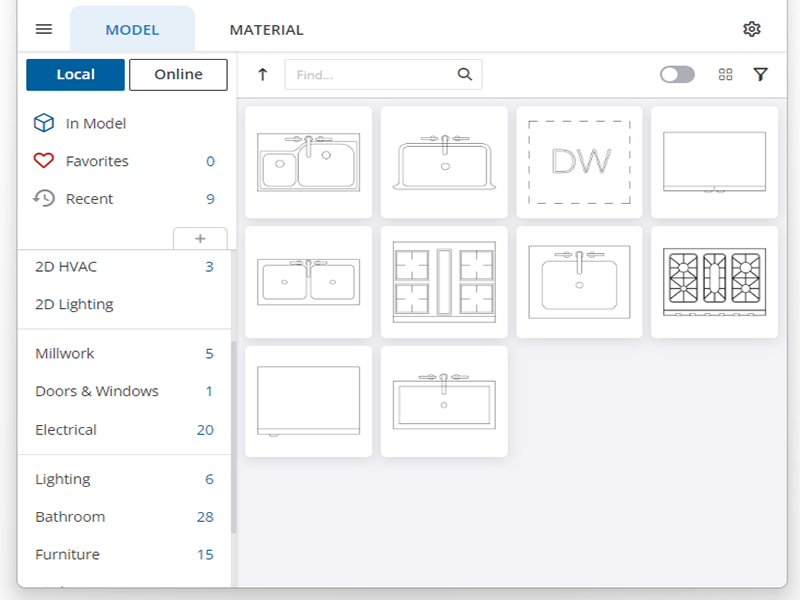Click the up arrow navigation icon
800x600 pixels.
(x=263, y=74)
